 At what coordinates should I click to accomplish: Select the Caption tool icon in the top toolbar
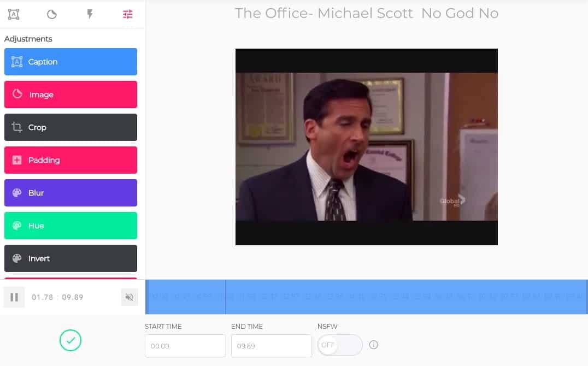pos(13,14)
